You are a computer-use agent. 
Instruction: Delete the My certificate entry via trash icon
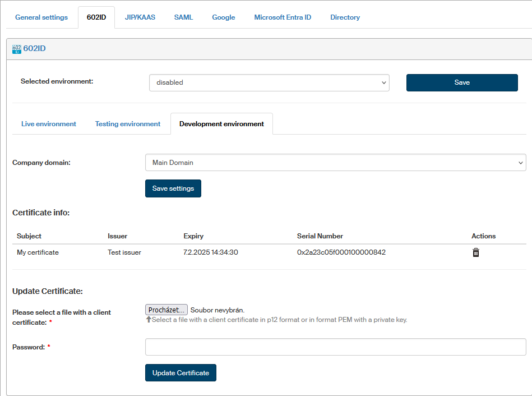(x=475, y=252)
